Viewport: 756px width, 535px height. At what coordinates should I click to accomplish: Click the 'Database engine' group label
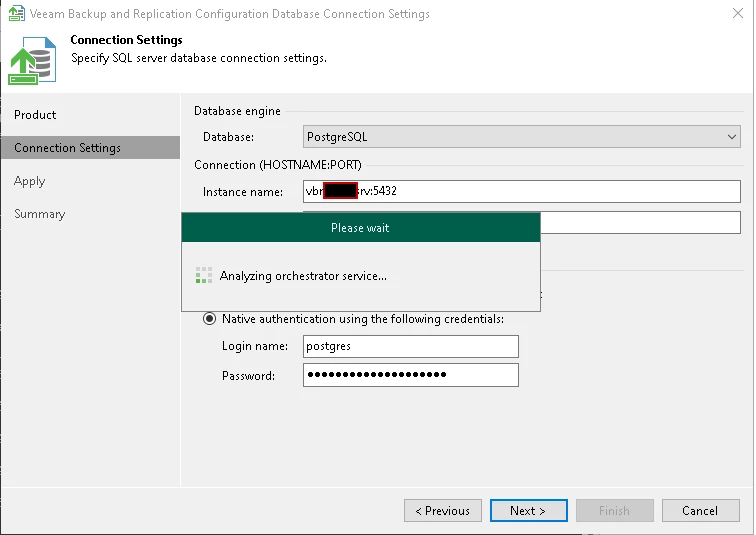tap(237, 111)
